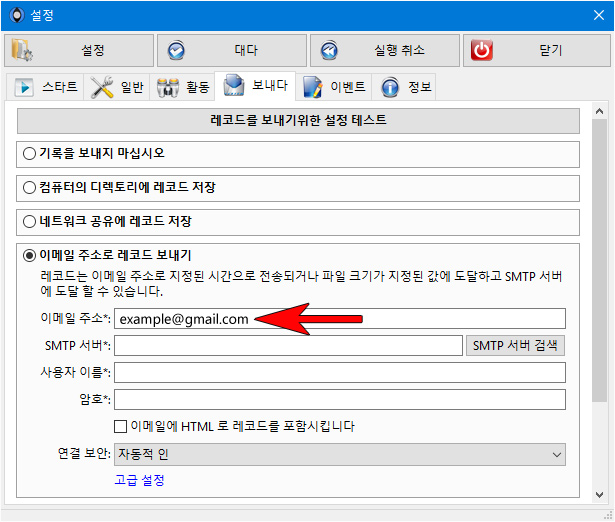615x522 pixels.
Task: Click the 실행 취소 button label
Action: (x=399, y=50)
